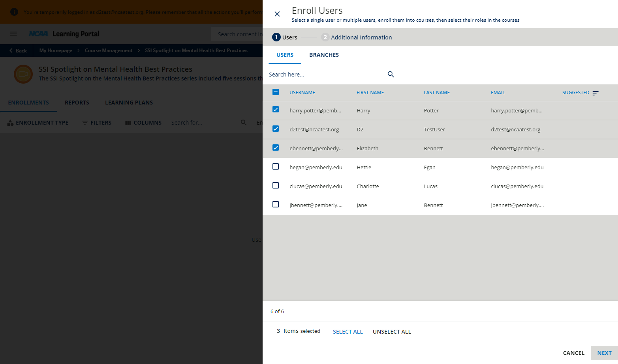Click step 2 Additional Information
The image size is (618, 364).
357,37
